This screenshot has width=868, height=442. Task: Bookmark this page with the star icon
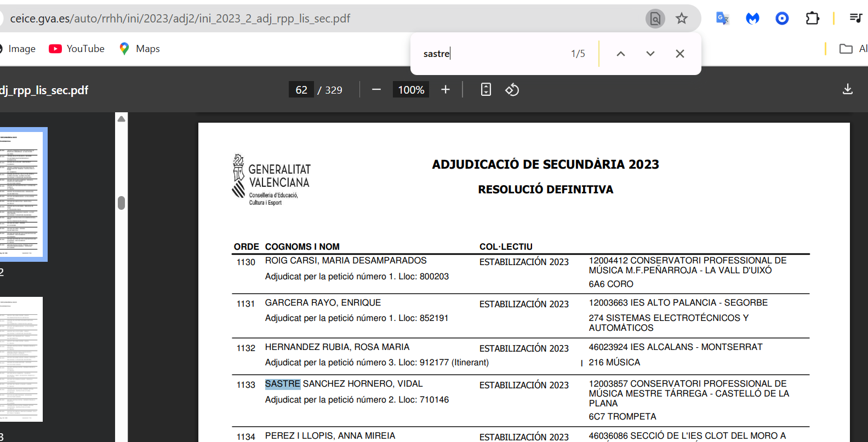[682, 19]
